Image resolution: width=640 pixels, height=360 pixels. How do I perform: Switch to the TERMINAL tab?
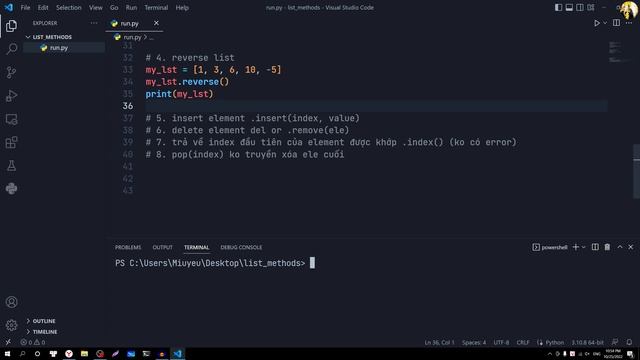click(196, 247)
